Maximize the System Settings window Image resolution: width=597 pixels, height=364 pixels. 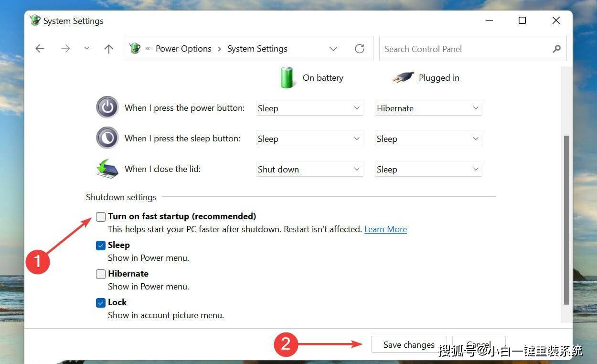coord(522,21)
